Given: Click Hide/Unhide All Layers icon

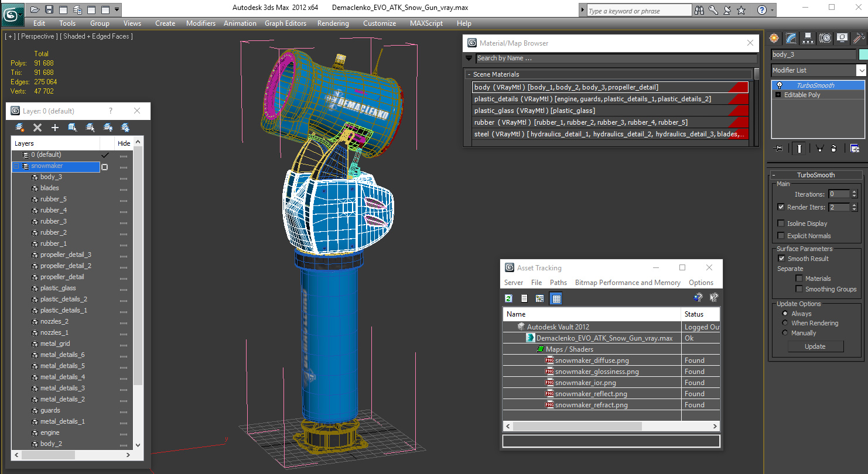Looking at the screenshot, I should tap(108, 128).
